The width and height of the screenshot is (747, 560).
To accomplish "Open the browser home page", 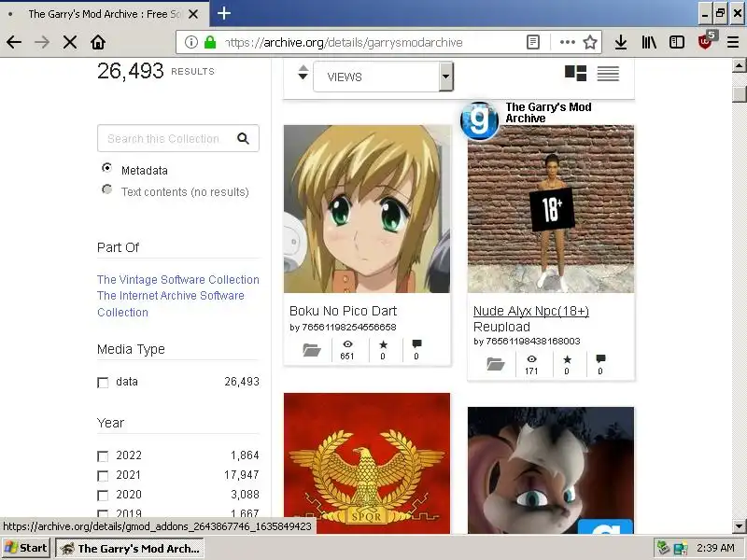I will (x=98, y=42).
